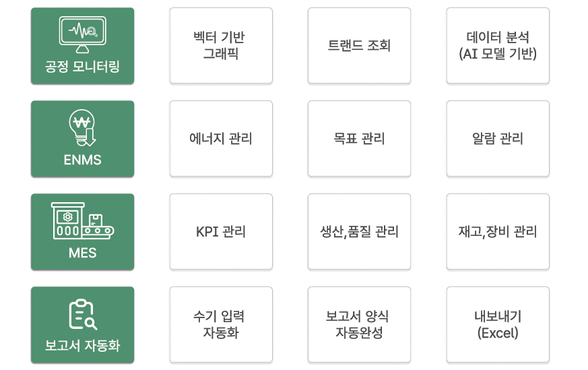Image resolution: width=588 pixels, height=370 pixels.
Task: Select the MES category label
Action: [82, 253]
